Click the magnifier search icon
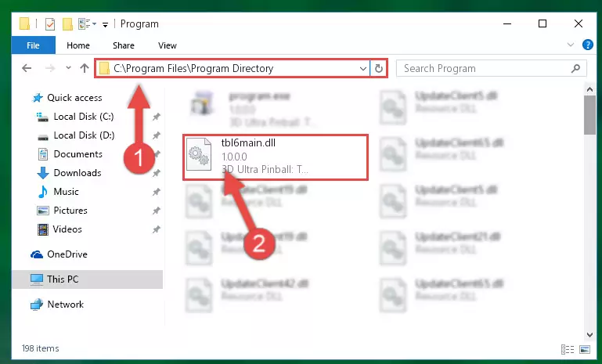The width and height of the screenshot is (602, 364). (x=575, y=68)
